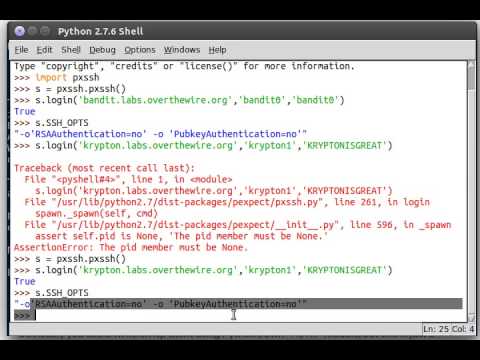
Task: Click the 'spawn._spawn(self, cmd)' line
Action: point(96,213)
